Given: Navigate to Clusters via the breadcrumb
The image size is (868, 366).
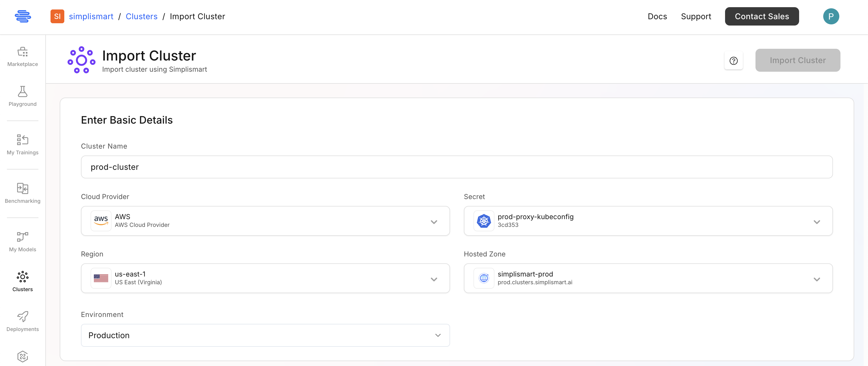Looking at the screenshot, I should [x=142, y=16].
